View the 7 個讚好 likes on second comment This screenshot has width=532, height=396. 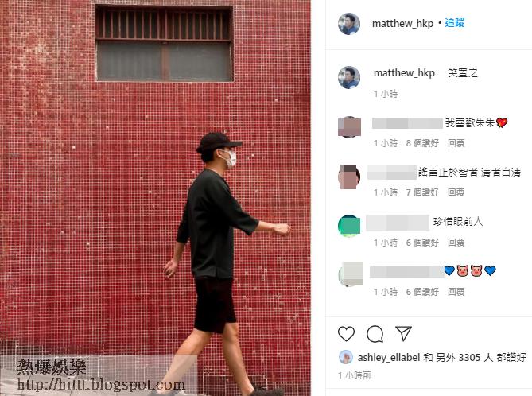422,192
